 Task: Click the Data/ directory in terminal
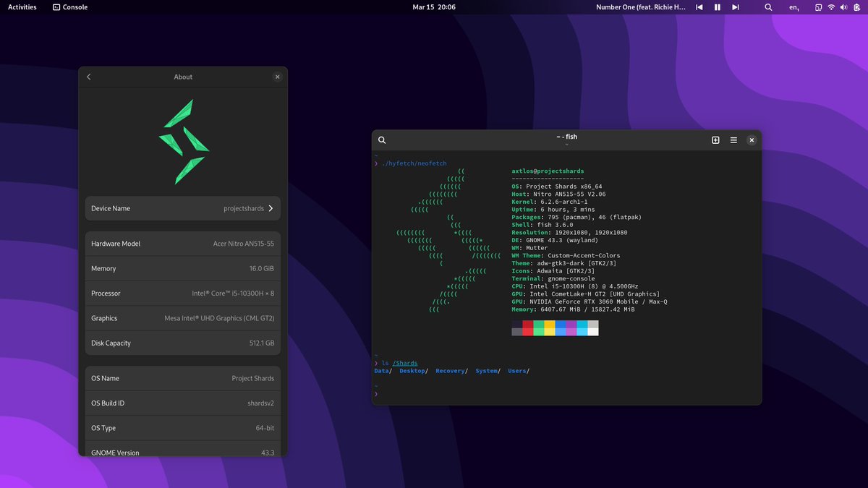[x=383, y=371]
